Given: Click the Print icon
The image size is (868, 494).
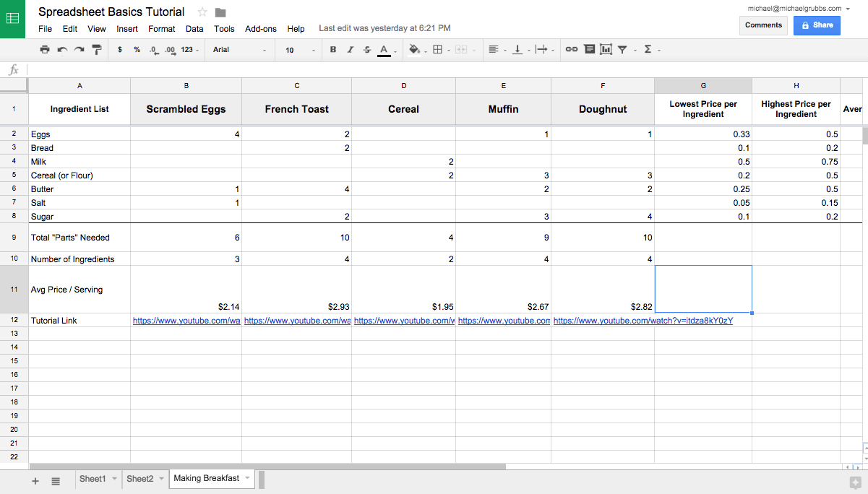Looking at the screenshot, I should click(x=44, y=49).
